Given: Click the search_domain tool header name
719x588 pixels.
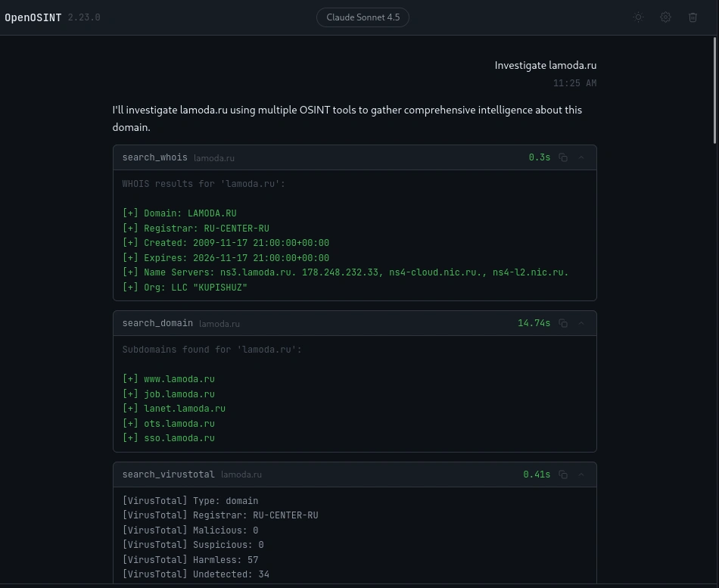Looking at the screenshot, I should point(157,323).
